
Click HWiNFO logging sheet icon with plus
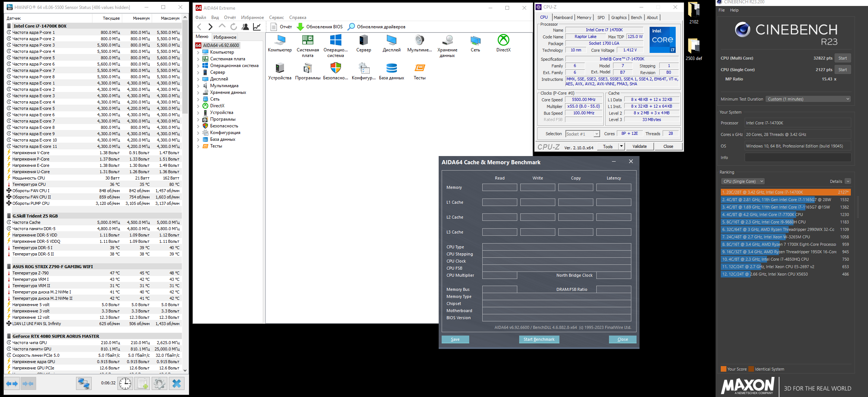coord(142,384)
